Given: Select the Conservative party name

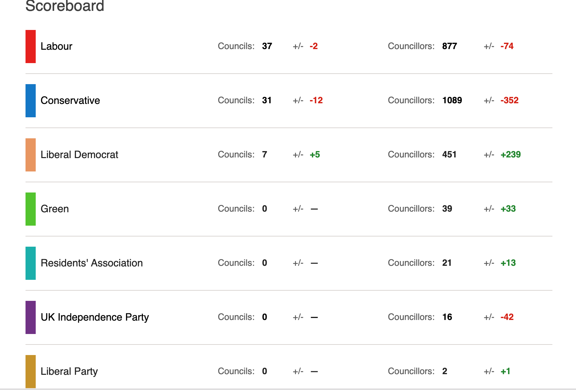Looking at the screenshot, I should coord(70,101).
